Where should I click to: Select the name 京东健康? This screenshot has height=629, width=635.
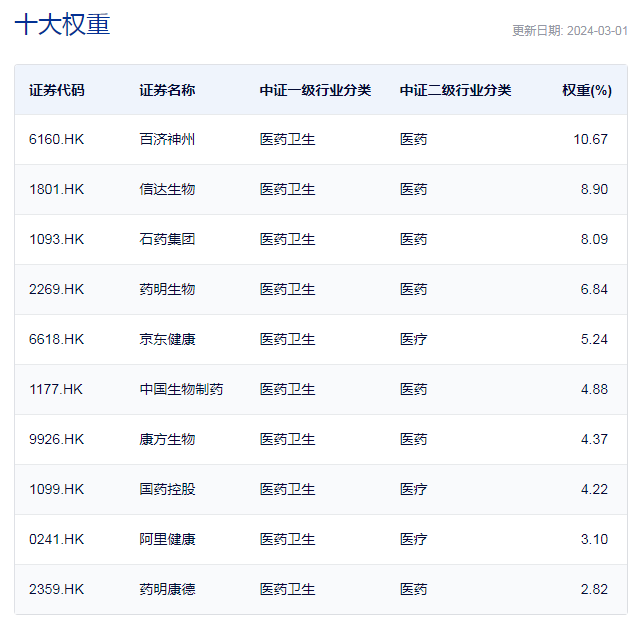[167, 339]
